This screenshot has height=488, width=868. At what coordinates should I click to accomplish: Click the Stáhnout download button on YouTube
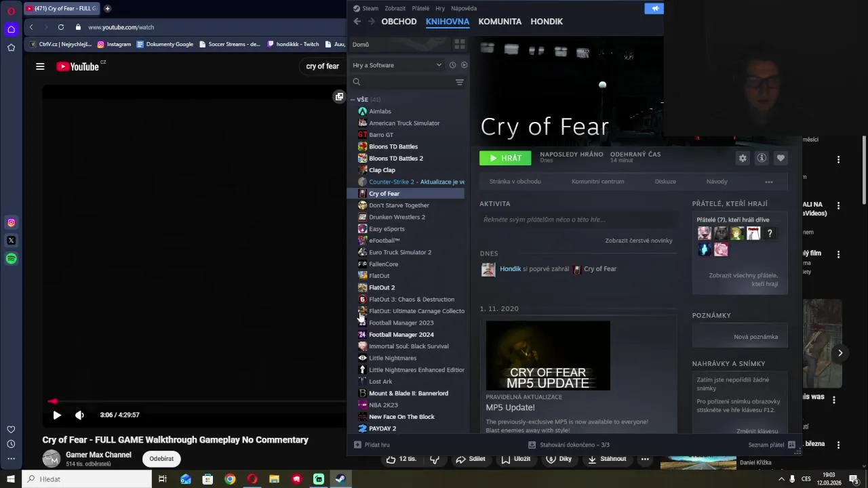coord(607,459)
